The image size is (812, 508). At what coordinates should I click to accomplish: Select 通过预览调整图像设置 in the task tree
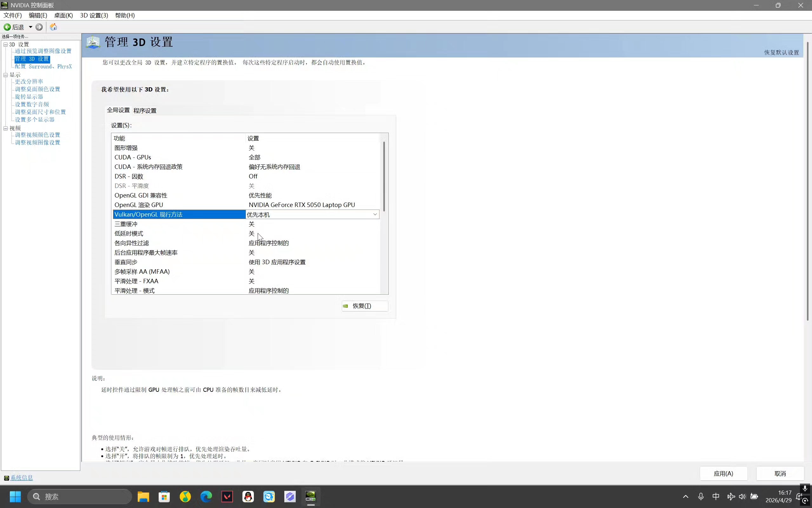(43, 51)
